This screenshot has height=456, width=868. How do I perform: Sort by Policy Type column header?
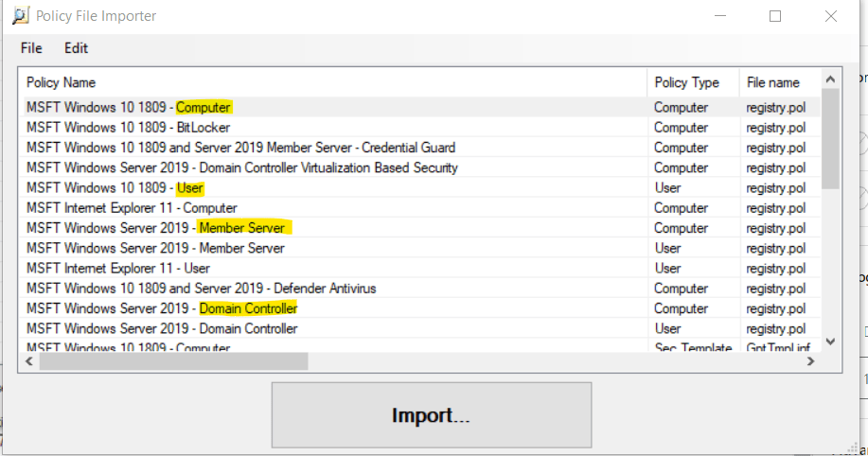(x=686, y=82)
